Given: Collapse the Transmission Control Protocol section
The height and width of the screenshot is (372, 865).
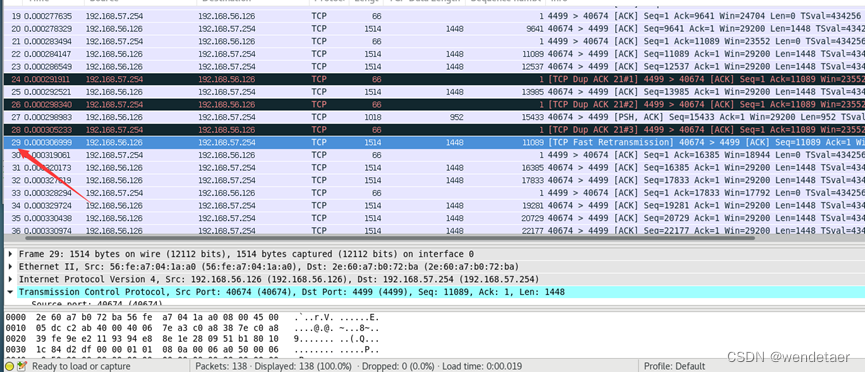Looking at the screenshot, I should point(11,292).
